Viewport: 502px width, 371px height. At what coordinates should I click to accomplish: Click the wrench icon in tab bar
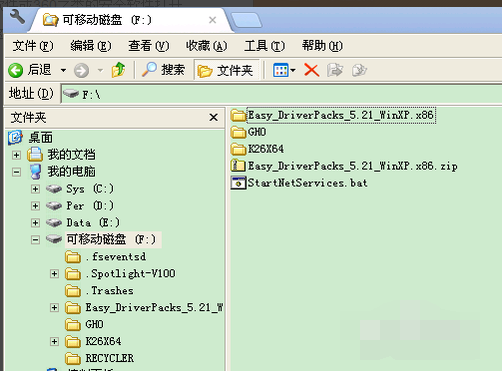pos(17,17)
